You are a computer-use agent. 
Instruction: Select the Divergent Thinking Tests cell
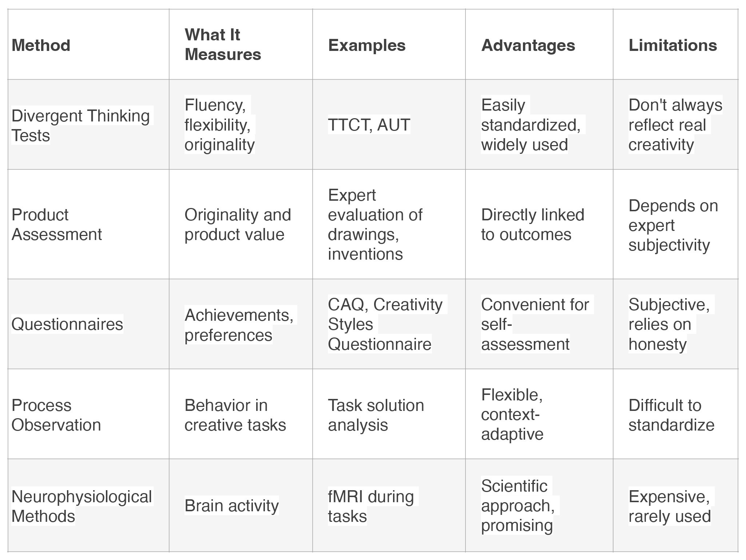coord(88,124)
